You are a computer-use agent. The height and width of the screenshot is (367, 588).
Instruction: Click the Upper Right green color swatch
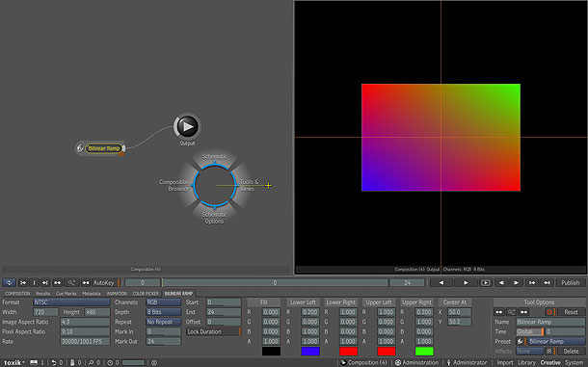[x=424, y=352]
